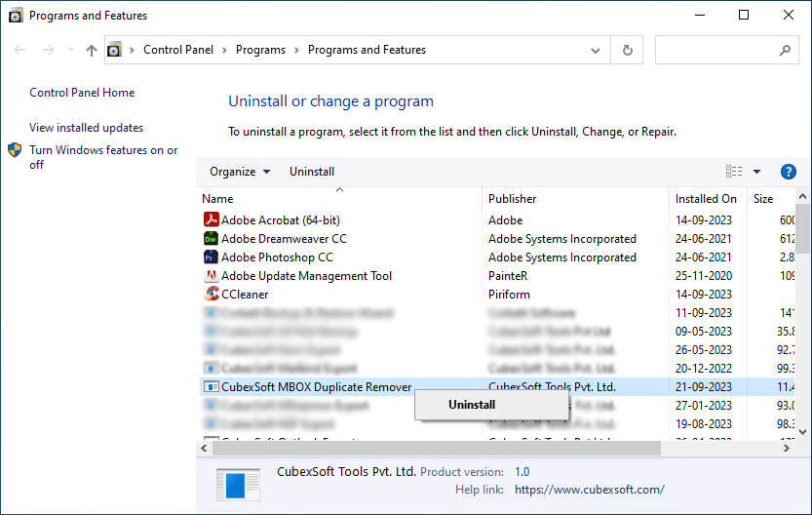This screenshot has height=515, width=812.
Task: Go forward with the forward arrow
Action: coord(48,50)
